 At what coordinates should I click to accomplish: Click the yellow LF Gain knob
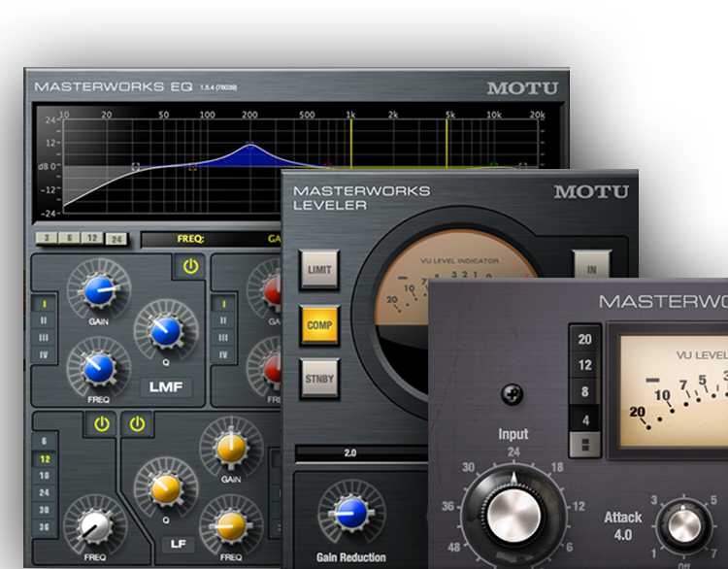pyautogui.click(x=229, y=449)
